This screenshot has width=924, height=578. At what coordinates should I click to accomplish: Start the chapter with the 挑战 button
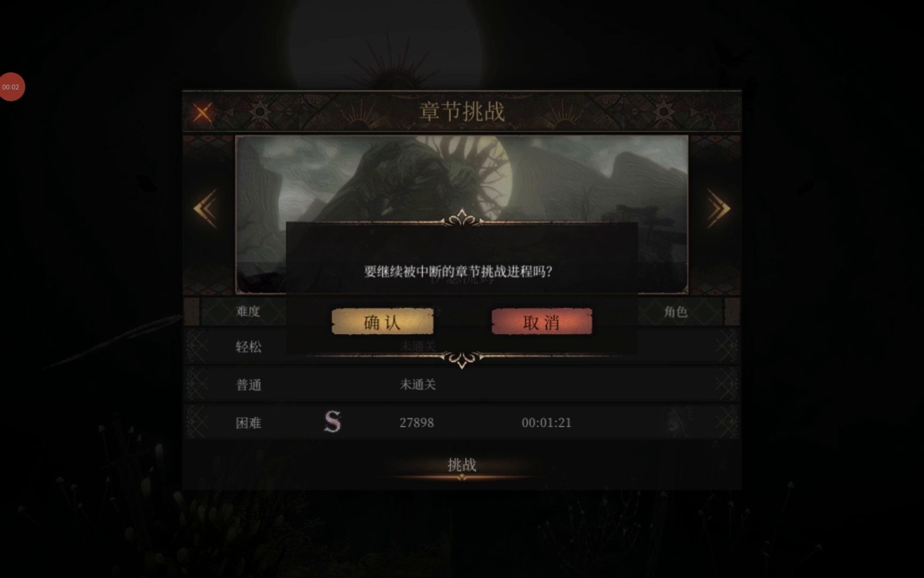462,465
